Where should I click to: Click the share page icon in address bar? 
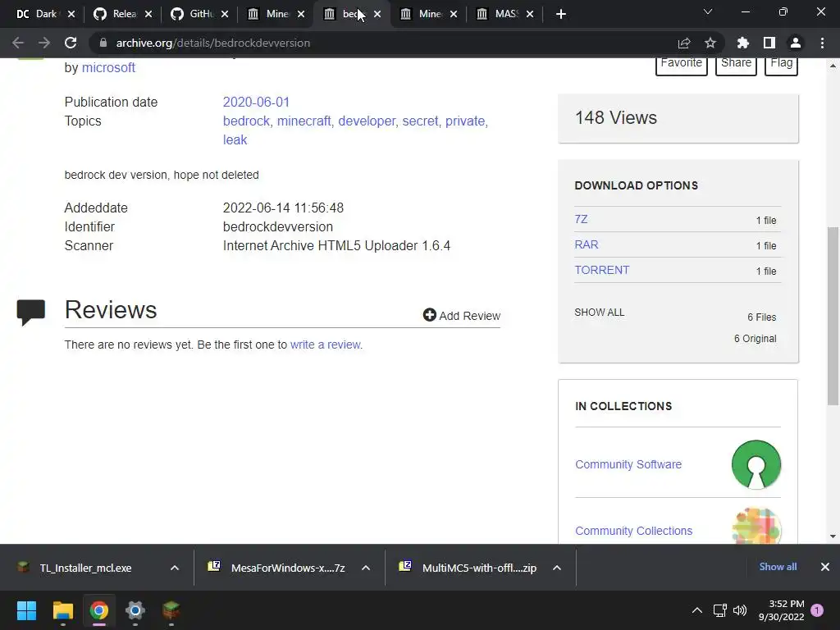683,43
